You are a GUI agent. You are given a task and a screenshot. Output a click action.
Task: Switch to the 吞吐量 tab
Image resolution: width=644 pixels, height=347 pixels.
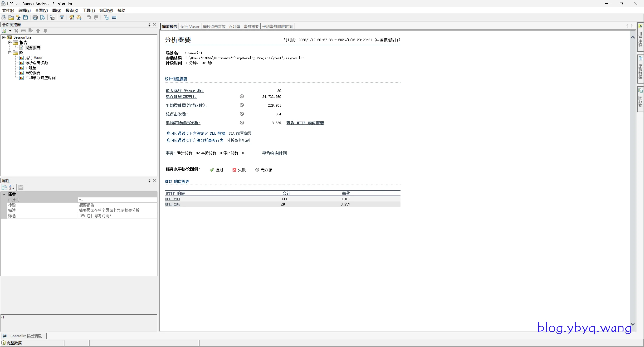(234, 27)
